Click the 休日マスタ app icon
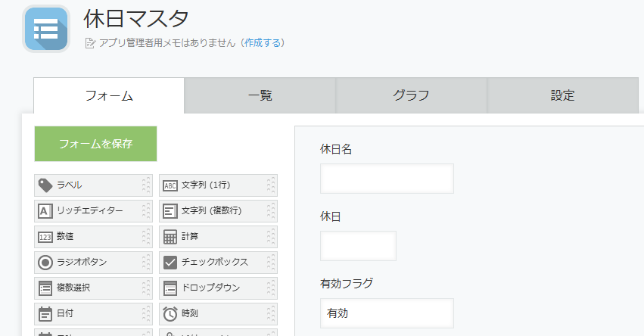Viewport: 644px width, 336px height. [46, 28]
